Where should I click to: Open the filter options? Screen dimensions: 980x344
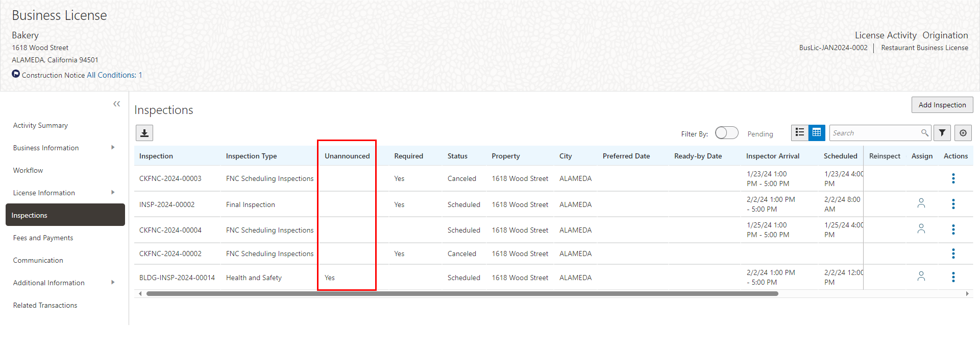942,133
